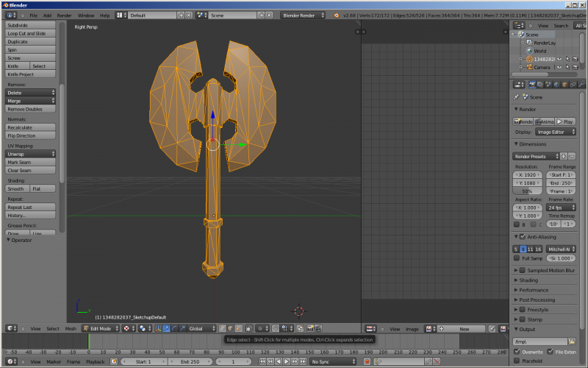This screenshot has height=368, width=588.
Task: Click the End: 250 frame field
Action: pyautogui.click(x=189, y=361)
